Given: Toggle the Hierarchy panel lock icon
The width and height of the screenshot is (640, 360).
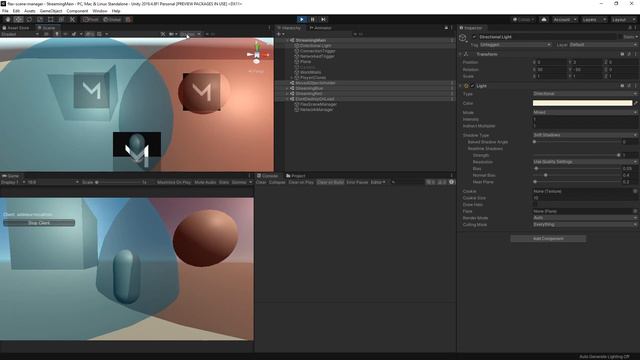Looking at the screenshot, I should (446, 28).
